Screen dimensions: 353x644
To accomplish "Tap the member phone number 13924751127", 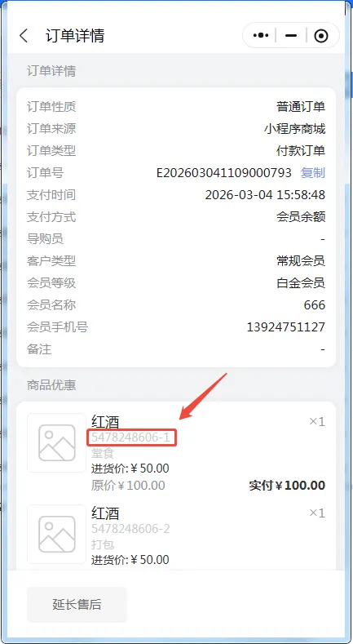I will pos(286,327).
